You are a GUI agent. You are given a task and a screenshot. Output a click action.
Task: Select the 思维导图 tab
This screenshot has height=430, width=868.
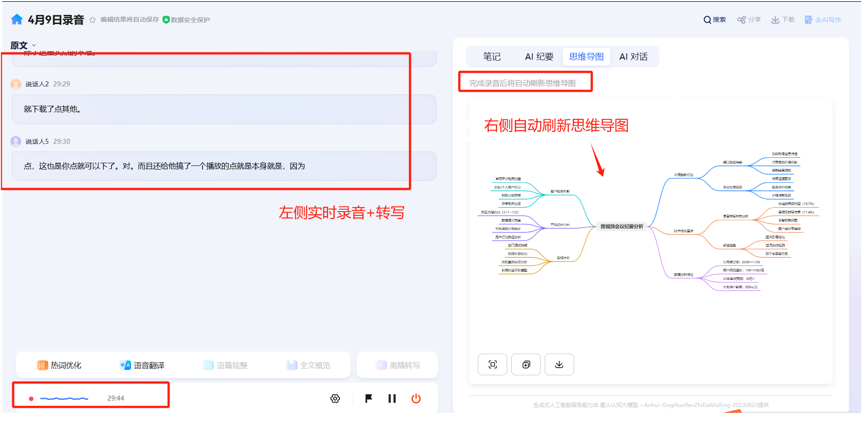tap(586, 57)
